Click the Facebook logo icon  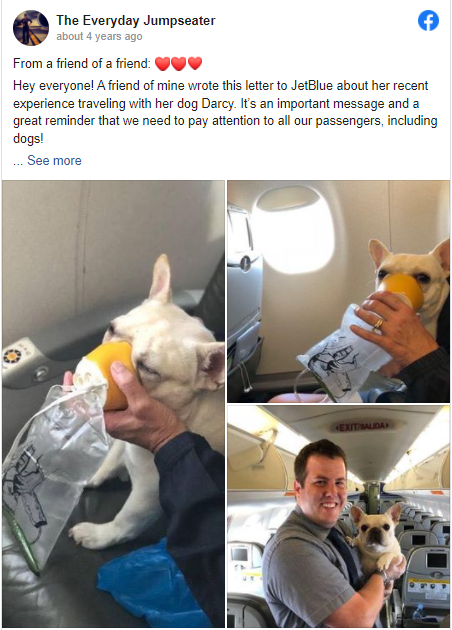coord(428,20)
